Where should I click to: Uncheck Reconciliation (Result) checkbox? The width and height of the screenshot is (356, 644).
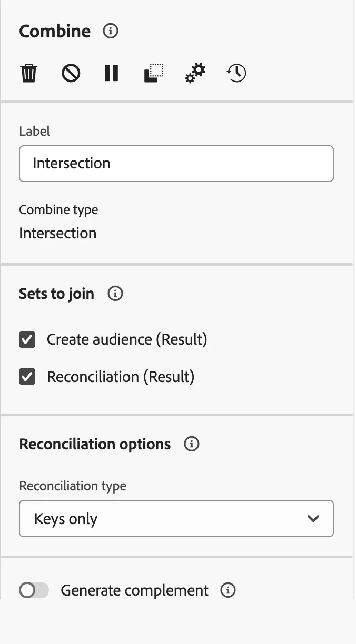point(27,377)
